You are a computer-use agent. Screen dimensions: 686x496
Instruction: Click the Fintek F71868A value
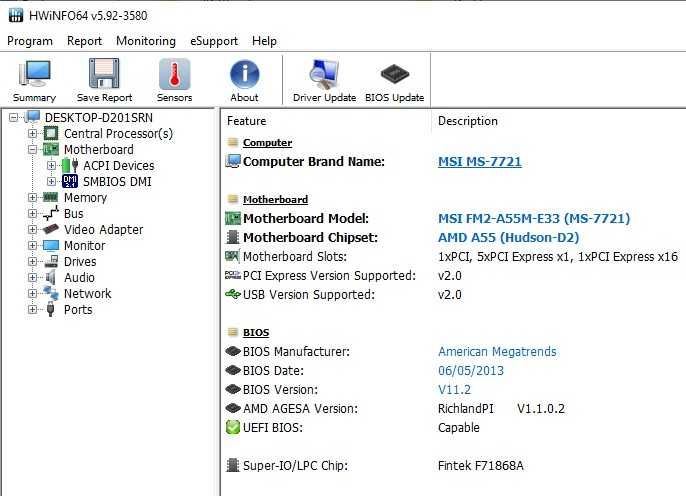[x=480, y=465]
